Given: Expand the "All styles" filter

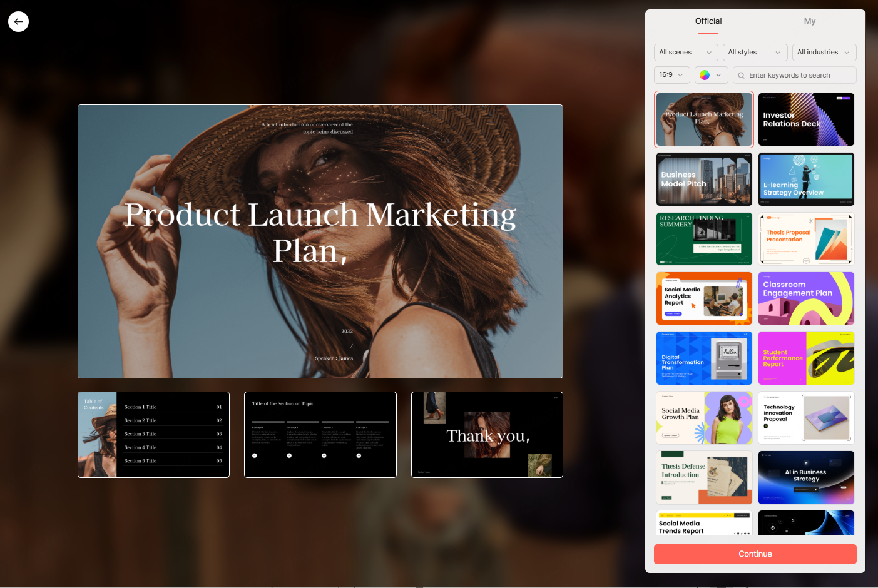Looking at the screenshot, I should (755, 53).
